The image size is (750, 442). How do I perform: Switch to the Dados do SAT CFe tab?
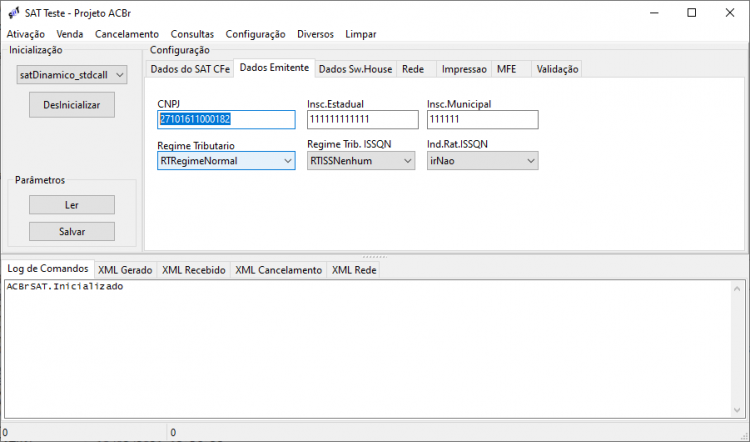(190, 69)
